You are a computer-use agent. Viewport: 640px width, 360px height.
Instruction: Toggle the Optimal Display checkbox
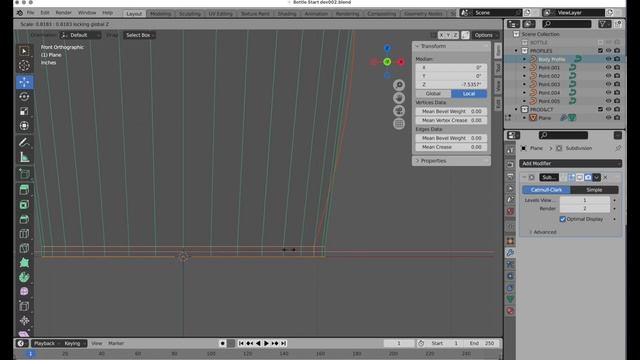pyautogui.click(x=563, y=219)
